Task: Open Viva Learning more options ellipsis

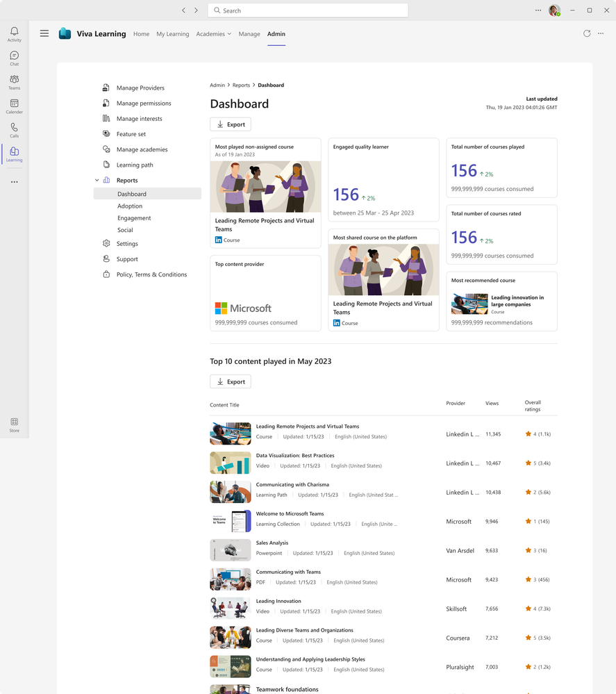Action: point(601,33)
